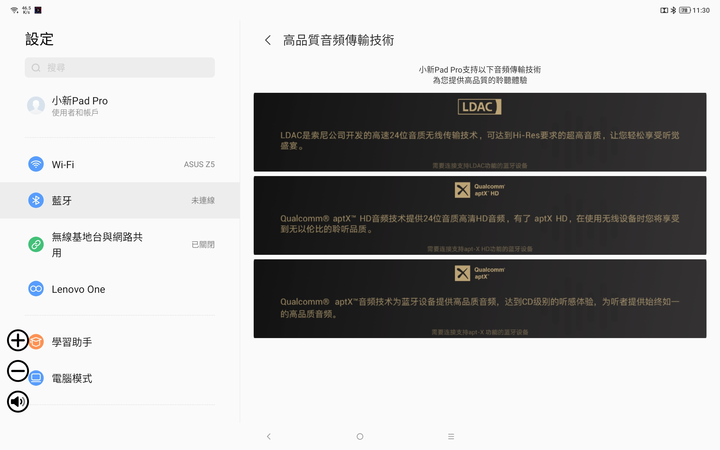Open 學習助手 settings
This screenshot has height=450, width=720.
coord(120,342)
